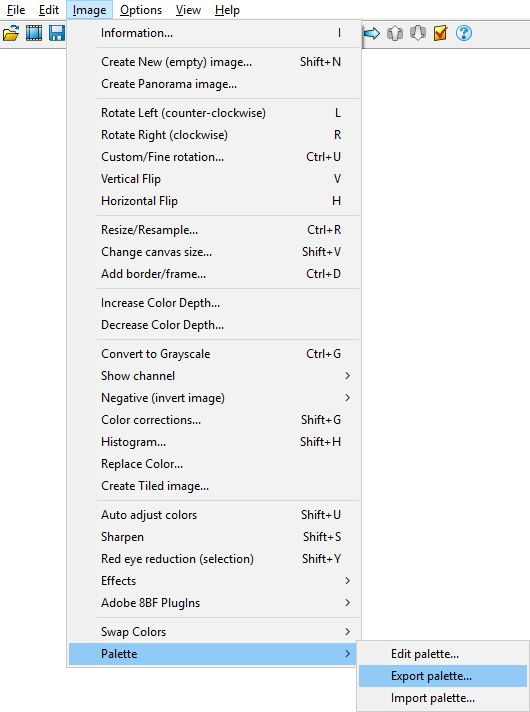
Task: Select Export palette... from the submenu
Action: tap(443, 676)
